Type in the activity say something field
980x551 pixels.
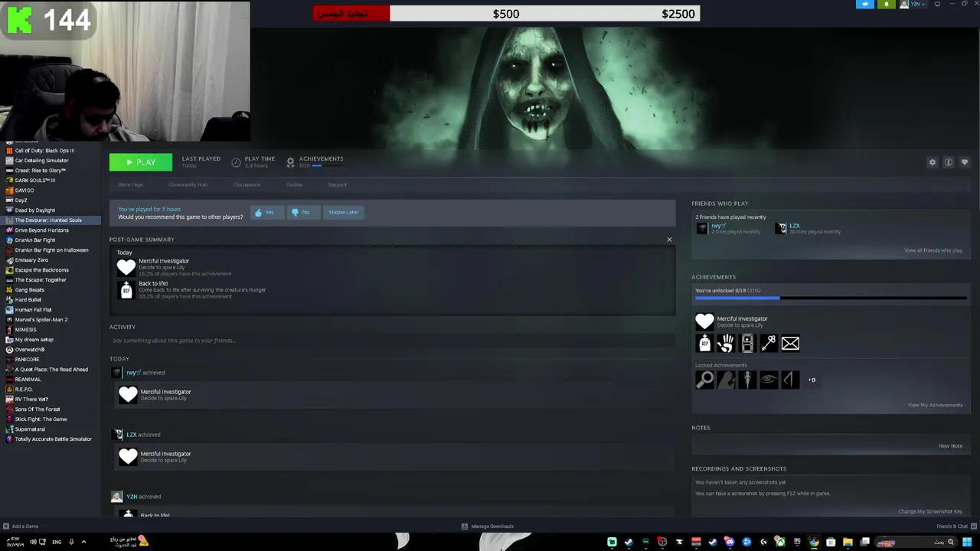[392, 341]
